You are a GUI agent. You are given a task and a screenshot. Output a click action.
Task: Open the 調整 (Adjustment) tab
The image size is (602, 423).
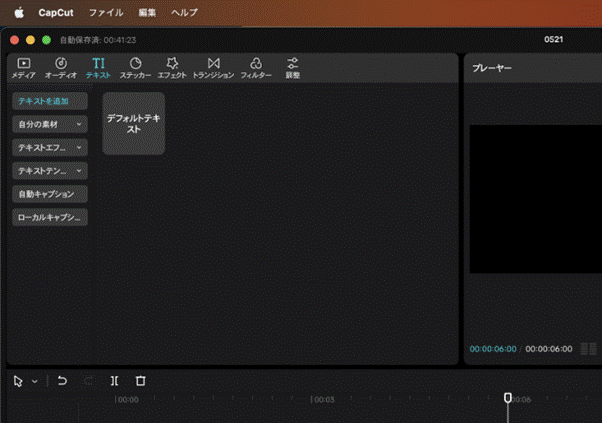[293, 68]
